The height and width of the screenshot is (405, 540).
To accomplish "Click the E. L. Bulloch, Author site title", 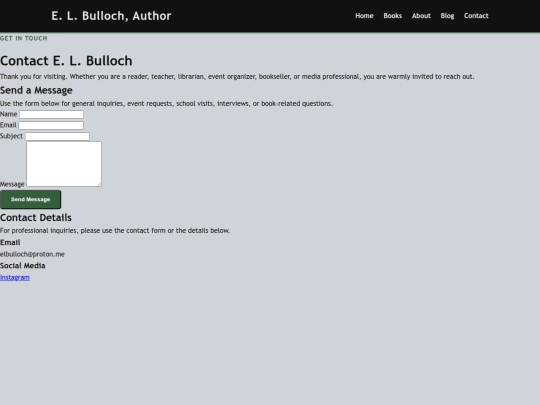I will [x=111, y=16].
